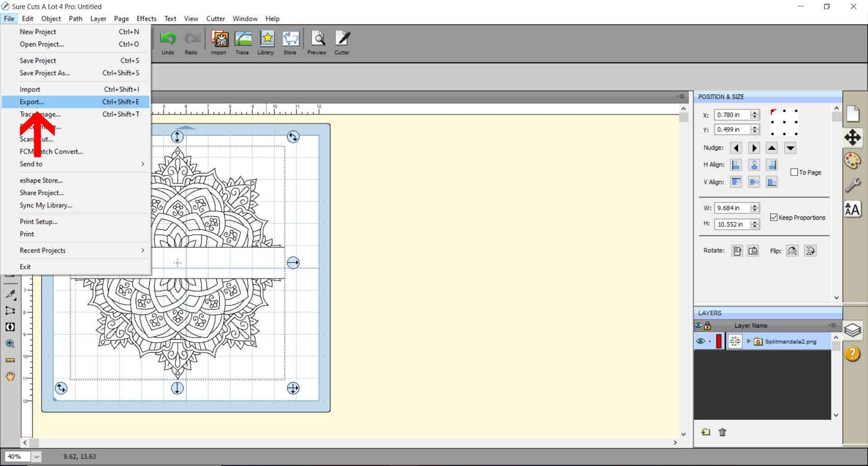Open the Store toolbar icon

290,39
